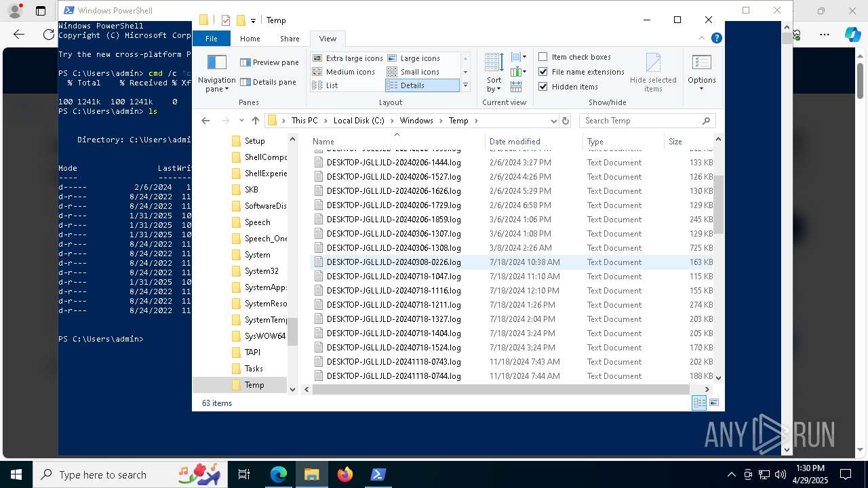Click Local Disk (C:) breadcrumb

point(358,121)
